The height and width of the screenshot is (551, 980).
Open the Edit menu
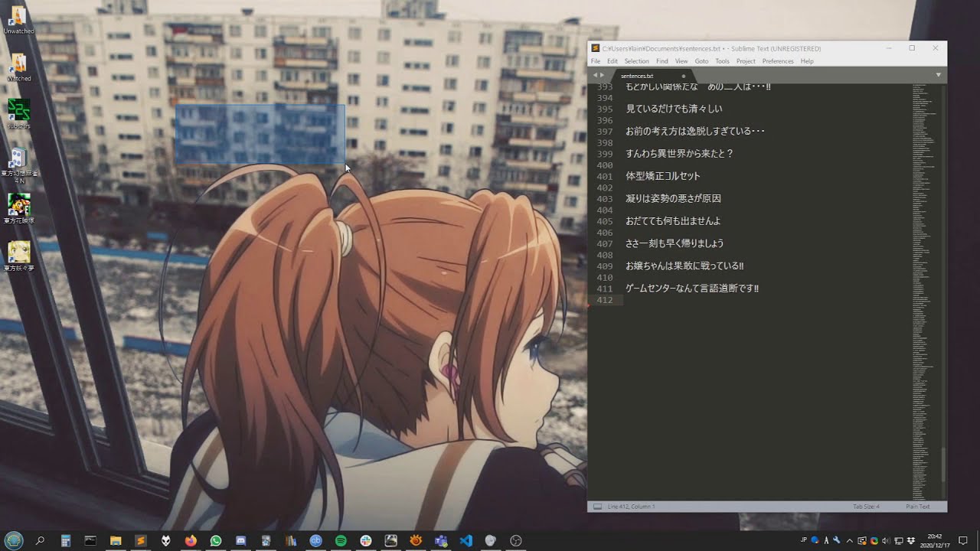coord(612,61)
